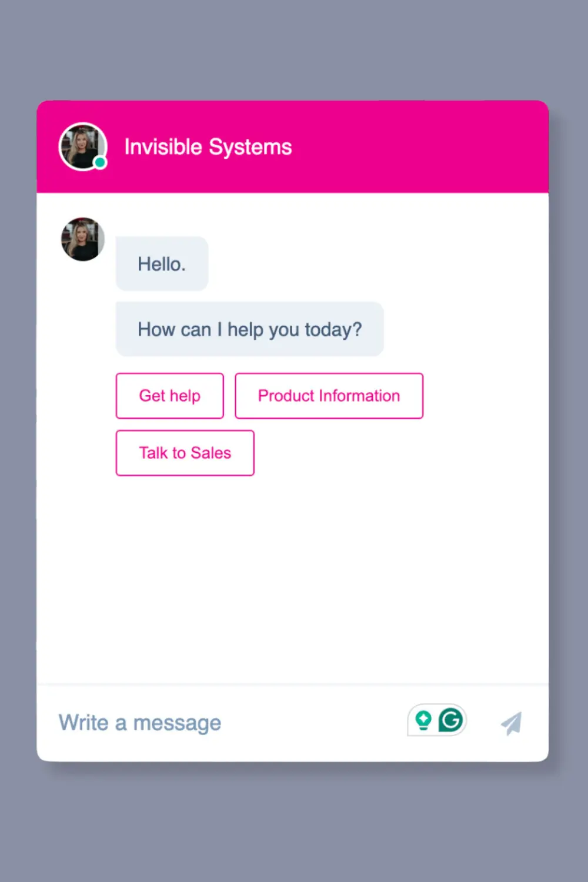Click empty space in the pink header bar
The width and height of the screenshot is (588, 882).
pos(423,147)
